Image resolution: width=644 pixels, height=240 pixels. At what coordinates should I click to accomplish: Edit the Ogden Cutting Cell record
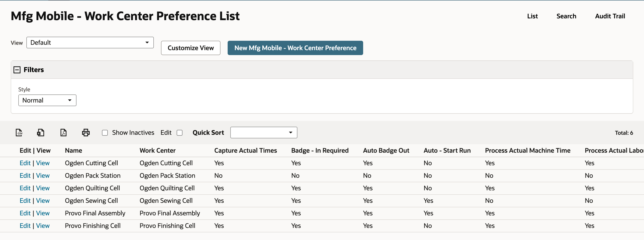pyautogui.click(x=25, y=163)
